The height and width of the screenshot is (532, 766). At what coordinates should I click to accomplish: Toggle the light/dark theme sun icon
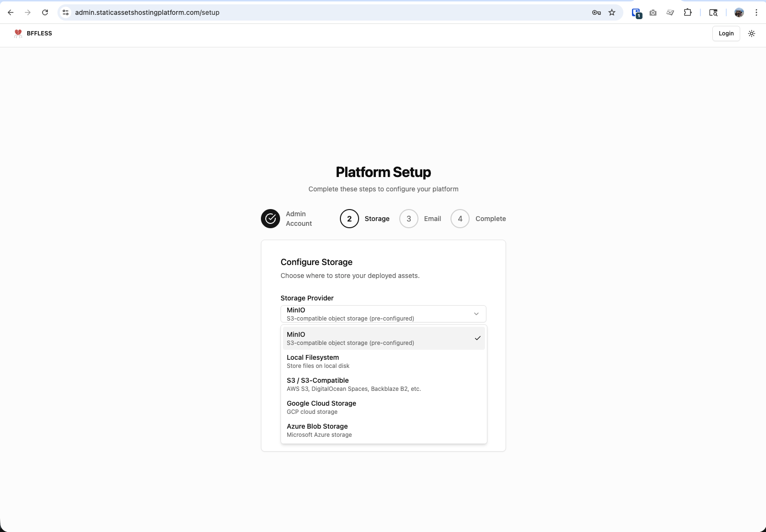pyautogui.click(x=752, y=33)
